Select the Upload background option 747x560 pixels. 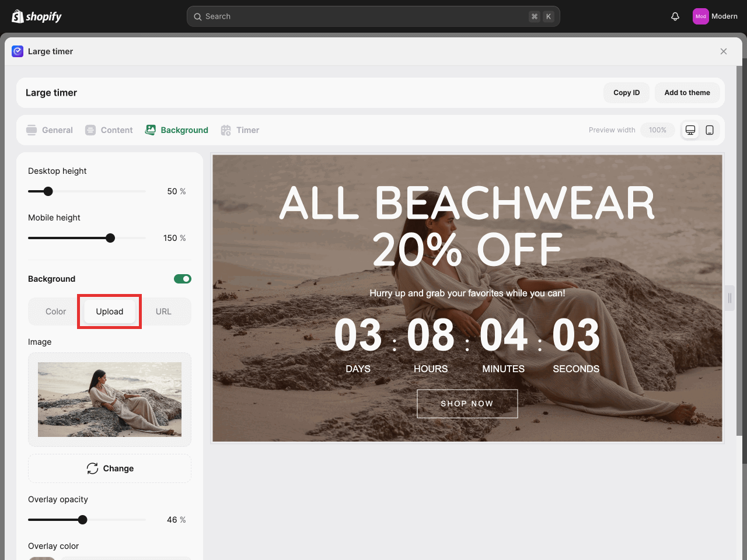click(110, 311)
